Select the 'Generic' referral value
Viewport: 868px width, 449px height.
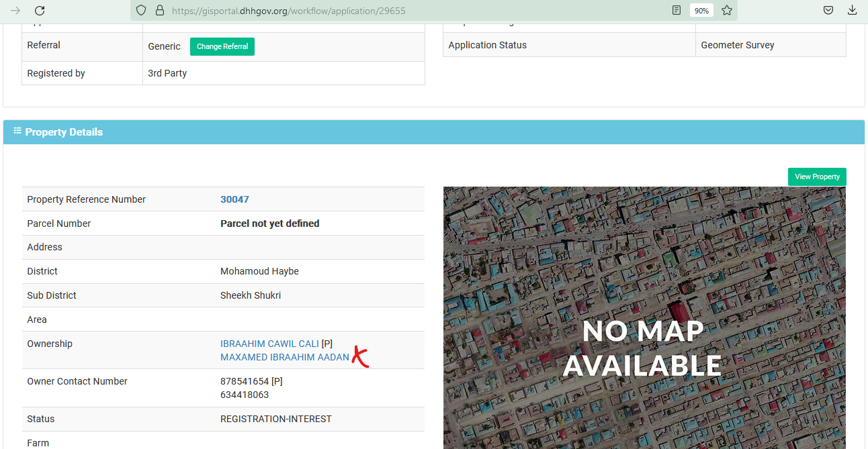(164, 46)
